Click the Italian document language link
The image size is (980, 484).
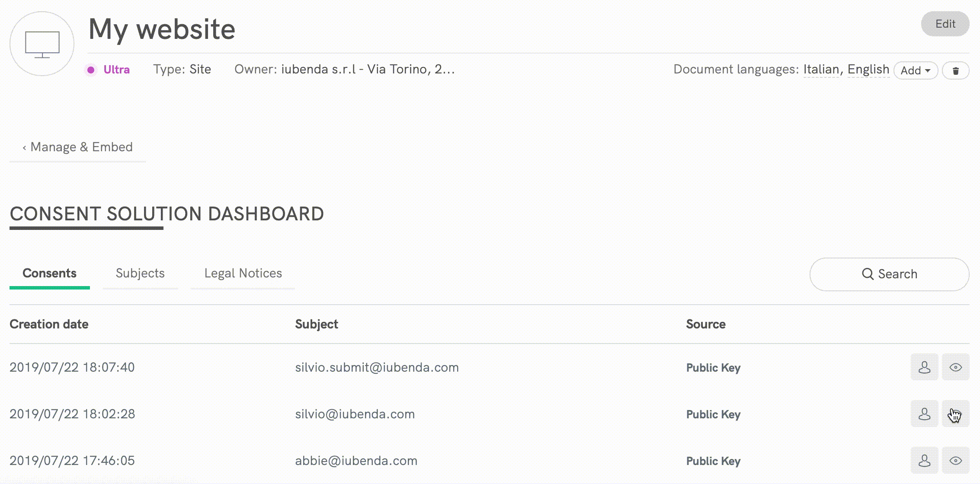pos(821,69)
